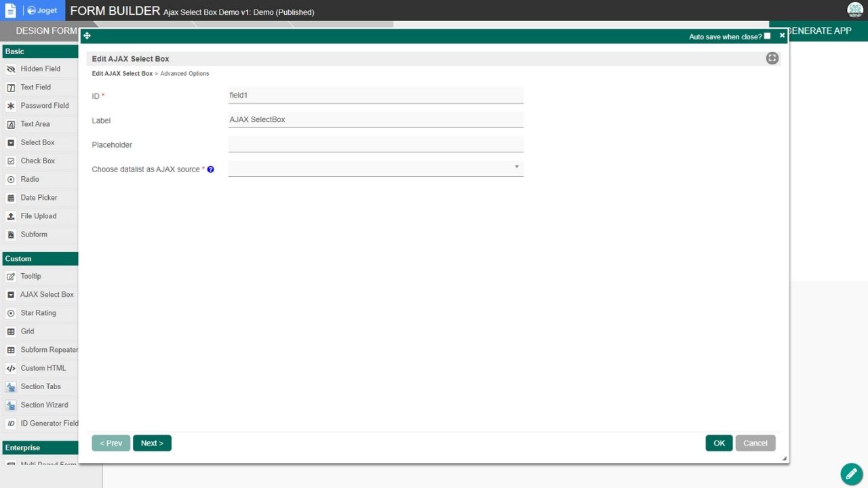
Task: Go to Advanced Options breadcrumb
Action: pyautogui.click(x=184, y=74)
